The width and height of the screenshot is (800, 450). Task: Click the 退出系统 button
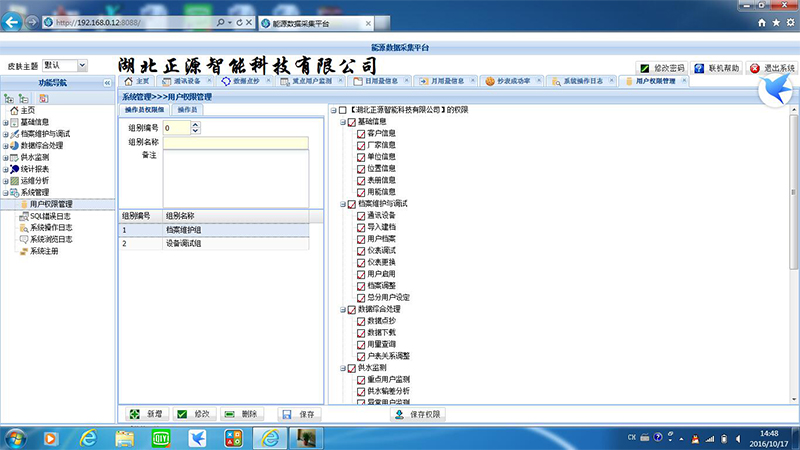pyautogui.click(x=772, y=68)
